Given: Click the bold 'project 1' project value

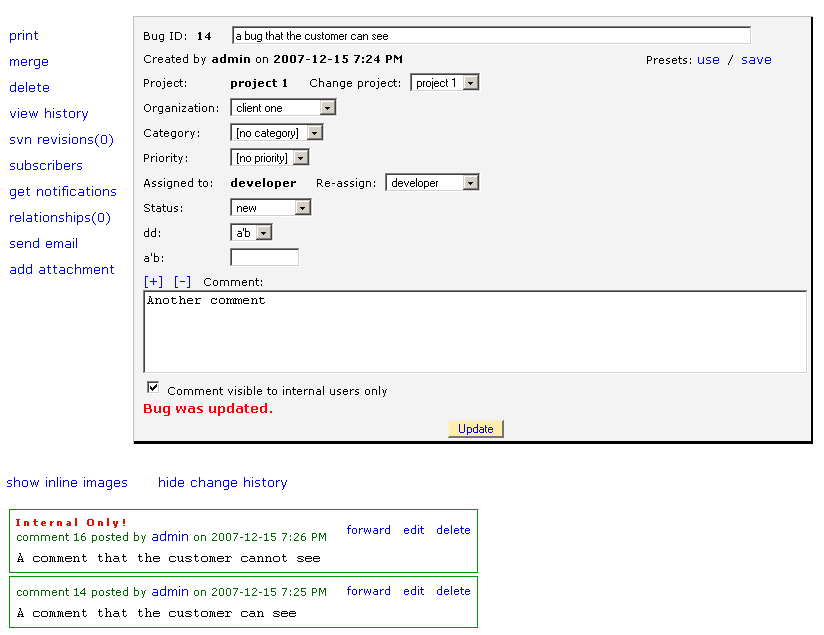Looking at the screenshot, I should click(259, 83).
